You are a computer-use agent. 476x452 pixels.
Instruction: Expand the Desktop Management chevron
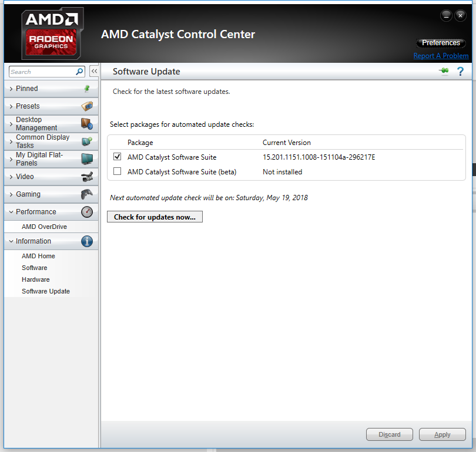11,124
